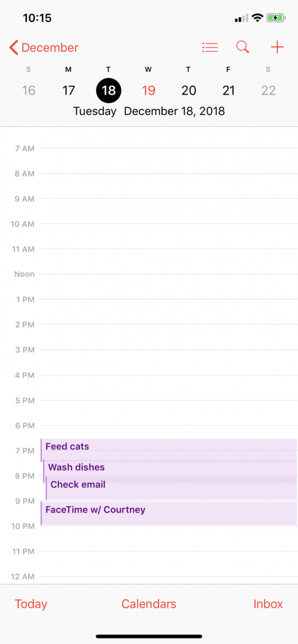
Task: Select Friday the 21st
Action: [x=228, y=90]
